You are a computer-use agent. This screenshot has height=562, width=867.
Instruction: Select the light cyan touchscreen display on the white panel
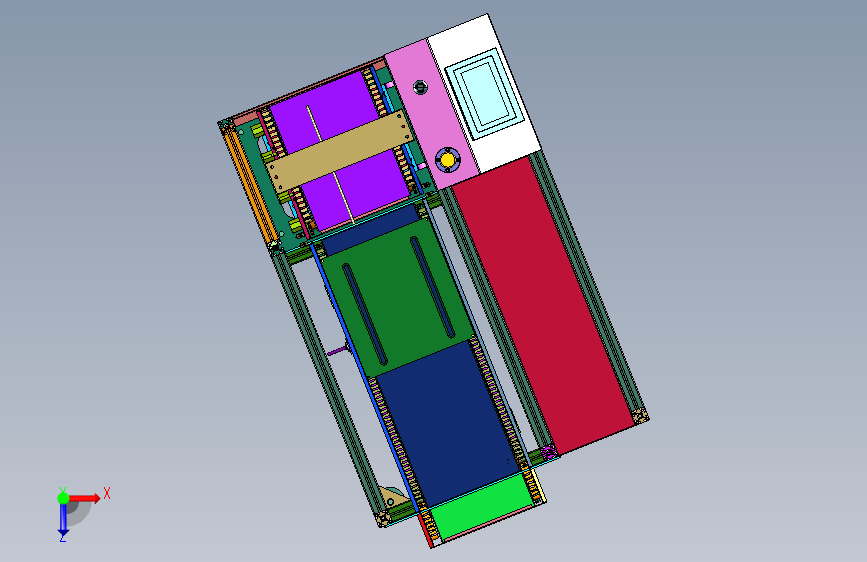(x=484, y=95)
